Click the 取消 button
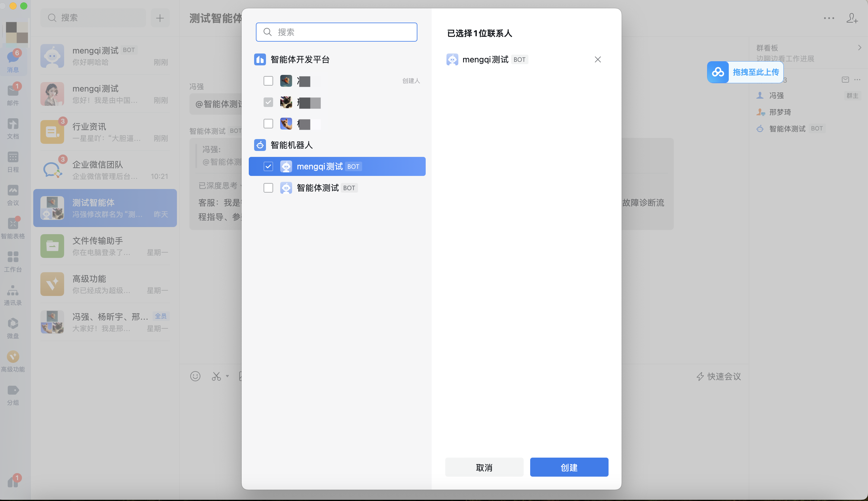Image resolution: width=868 pixels, height=501 pixels. 484,467
